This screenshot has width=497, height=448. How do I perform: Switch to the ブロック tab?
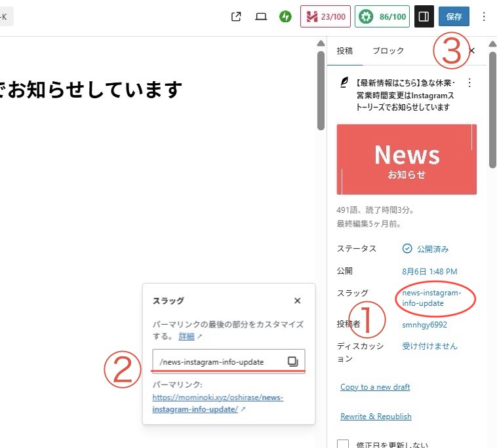pyautogui.click(x=388, y=50)
